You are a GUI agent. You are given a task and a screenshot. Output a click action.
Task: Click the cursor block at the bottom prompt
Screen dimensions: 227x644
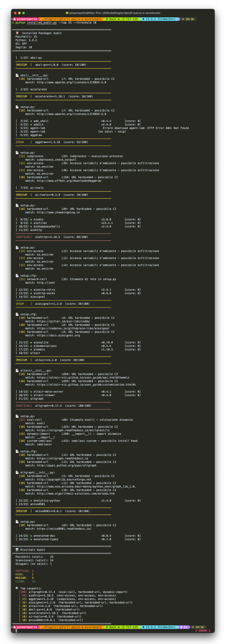click(16, 631)
